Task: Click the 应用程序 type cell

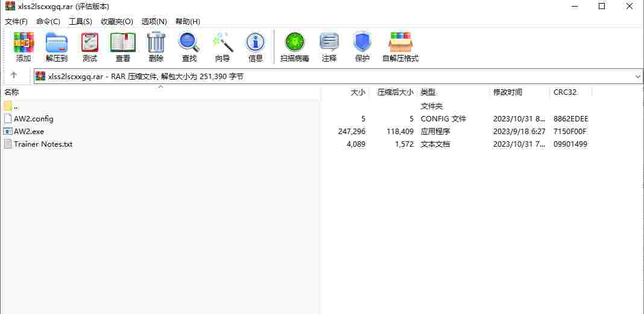Action: tap(435, 131)
